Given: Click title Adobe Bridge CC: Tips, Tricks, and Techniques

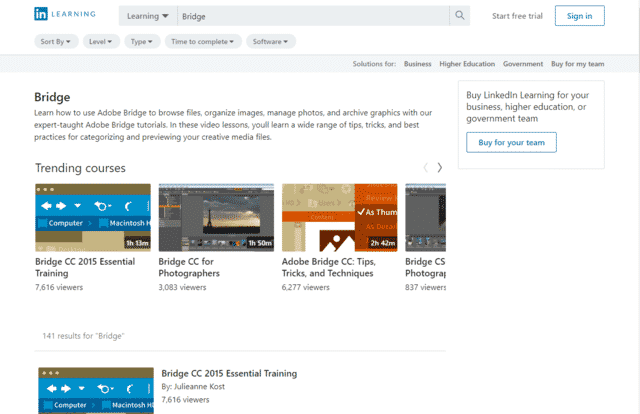Looking at the screenshot, I should point(329,267).
